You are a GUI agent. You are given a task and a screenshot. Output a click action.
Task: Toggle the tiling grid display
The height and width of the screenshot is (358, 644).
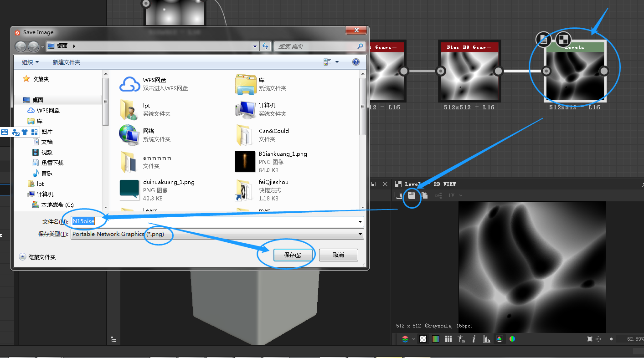pyautogui.click(x=448, y=339)
